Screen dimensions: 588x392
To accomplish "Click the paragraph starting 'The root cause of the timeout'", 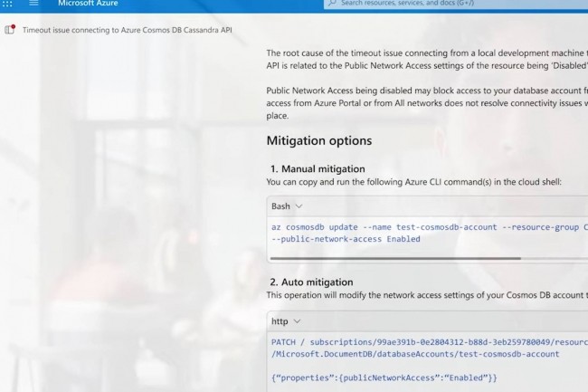I will point(427,59).
